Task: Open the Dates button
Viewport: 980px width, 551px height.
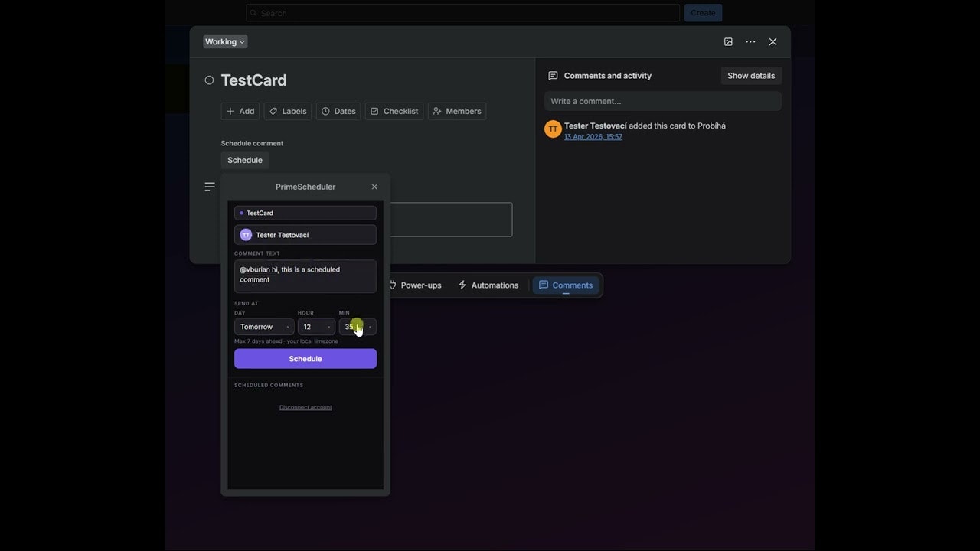Action: (x=338, y=111)
